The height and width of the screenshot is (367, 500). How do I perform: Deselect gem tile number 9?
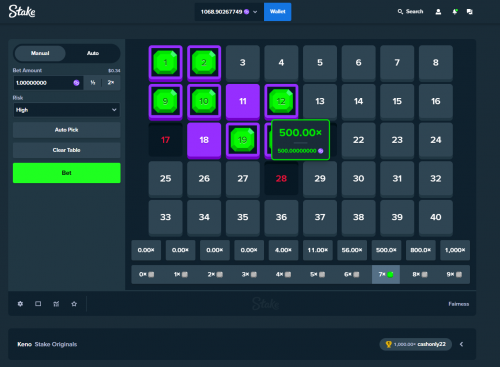165,102
